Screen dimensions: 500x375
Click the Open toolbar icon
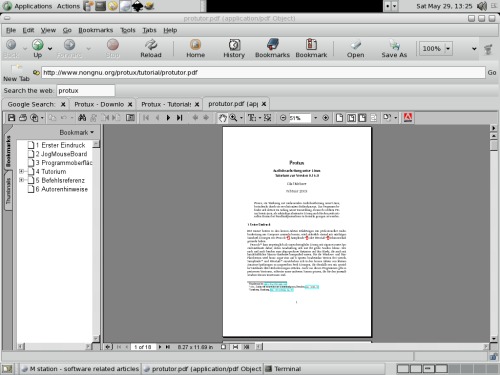[355, 48]
